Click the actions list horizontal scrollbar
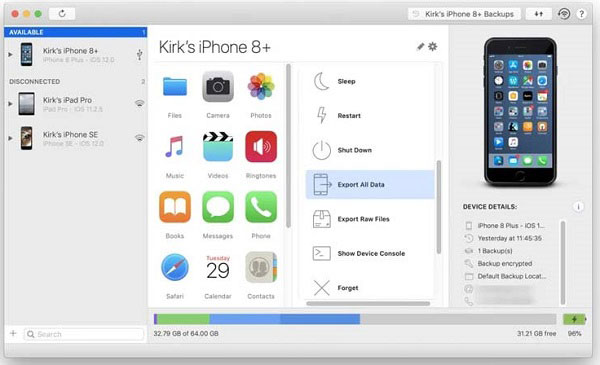The width and height of the screenshot is (600, 365). 368,303
